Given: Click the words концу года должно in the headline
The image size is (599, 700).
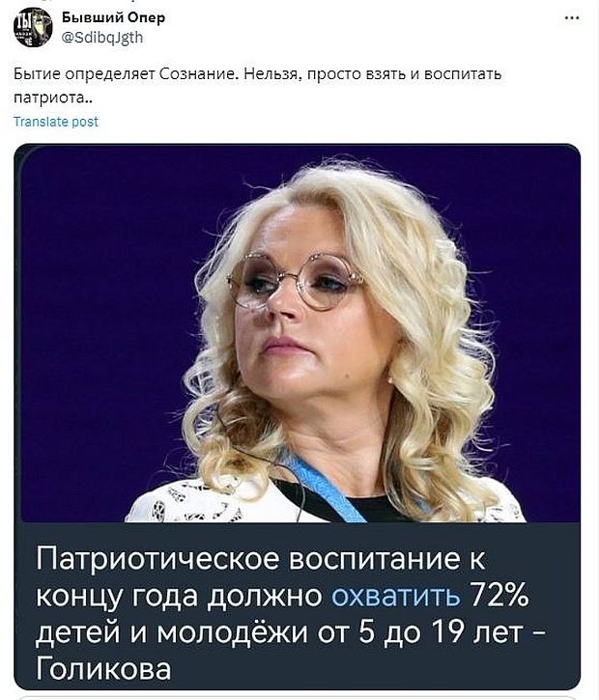Looking at the screenshot, I should [x=179, y=595].
